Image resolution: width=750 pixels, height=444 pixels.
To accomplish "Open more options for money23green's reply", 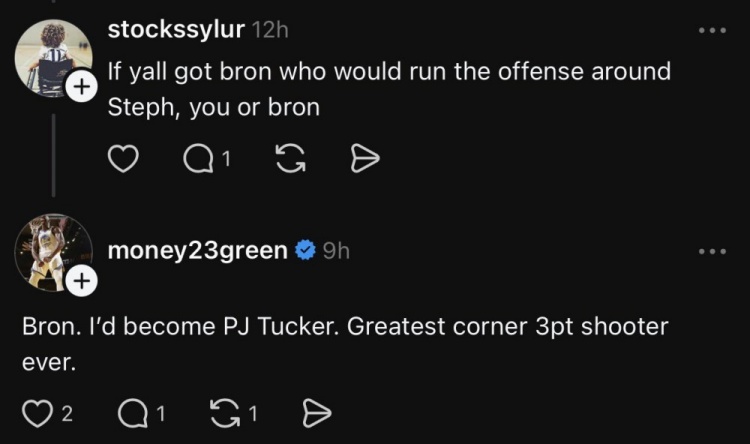I will 712,251.
